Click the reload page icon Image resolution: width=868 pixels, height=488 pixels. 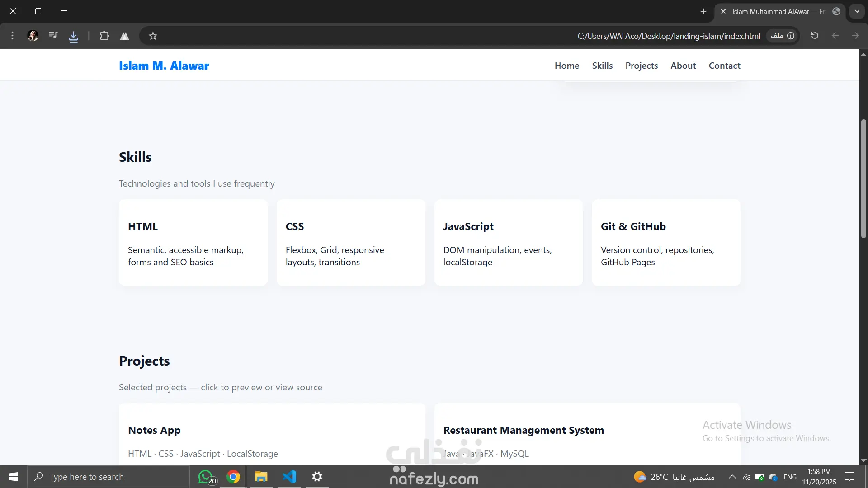click(815, 36)
